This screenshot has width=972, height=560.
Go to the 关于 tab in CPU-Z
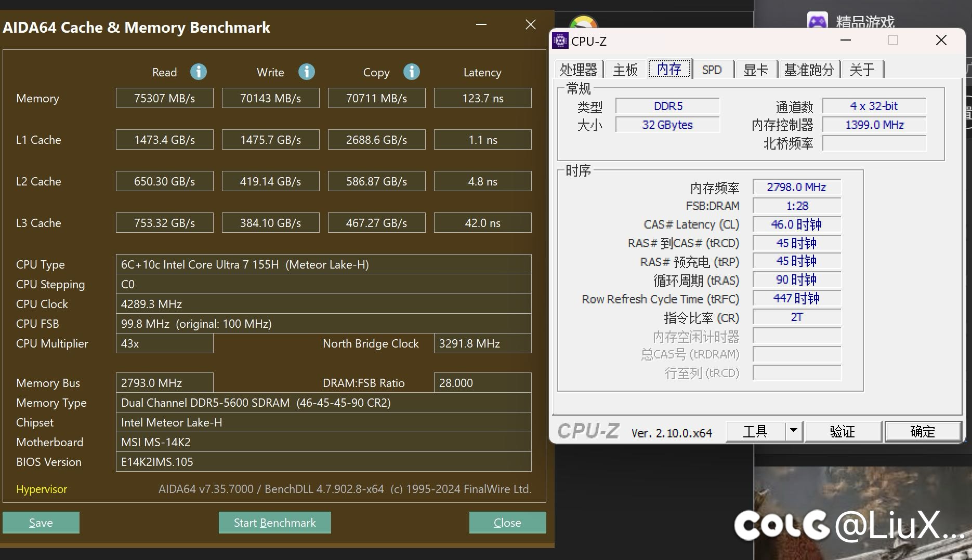click(x=862, y=70)
